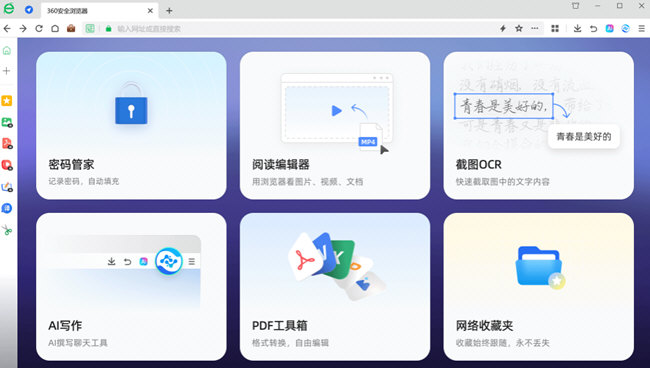Open the 阅读编辑器 card

(x=335, y=126)
